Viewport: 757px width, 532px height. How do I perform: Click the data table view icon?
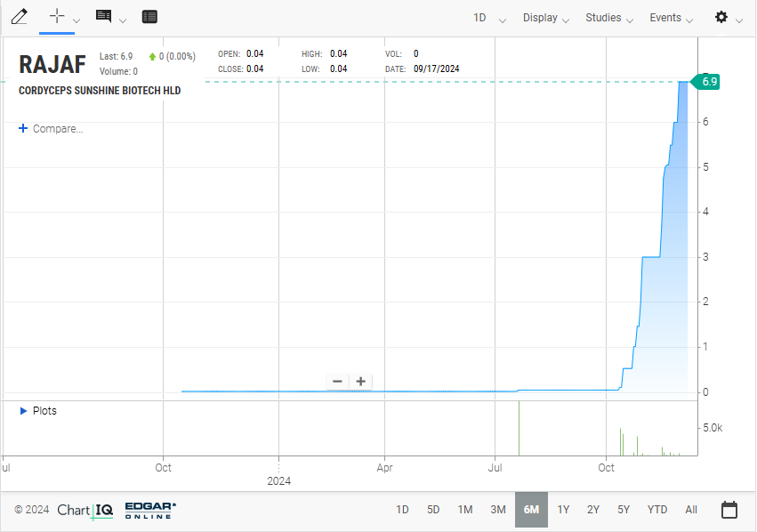pyautogui.click(x=149, y=17)
